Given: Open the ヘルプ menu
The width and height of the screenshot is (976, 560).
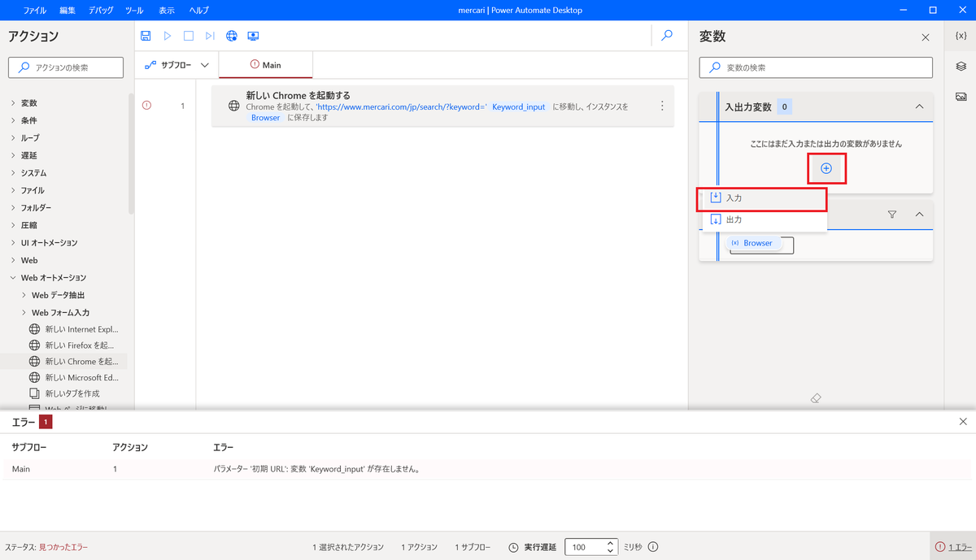Looking at the screenshot, I should point(198,11).
